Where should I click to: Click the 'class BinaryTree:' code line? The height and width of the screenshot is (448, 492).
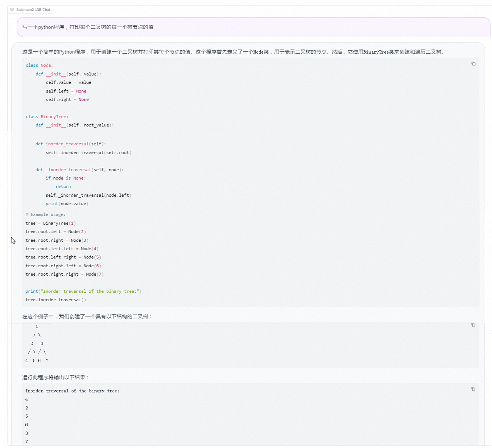(47, 117)
